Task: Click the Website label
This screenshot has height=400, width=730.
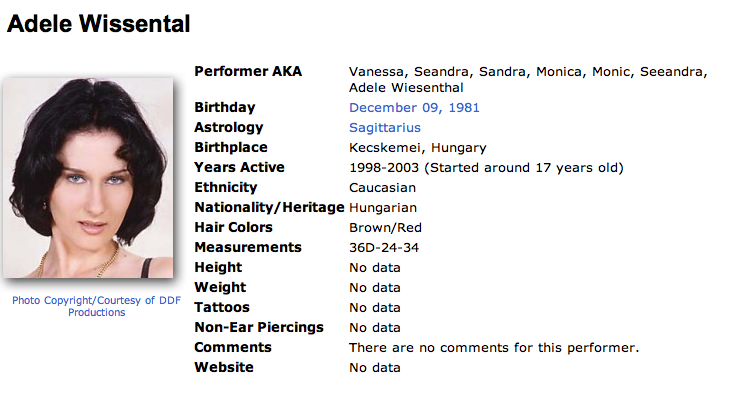Action: [224, 368]
